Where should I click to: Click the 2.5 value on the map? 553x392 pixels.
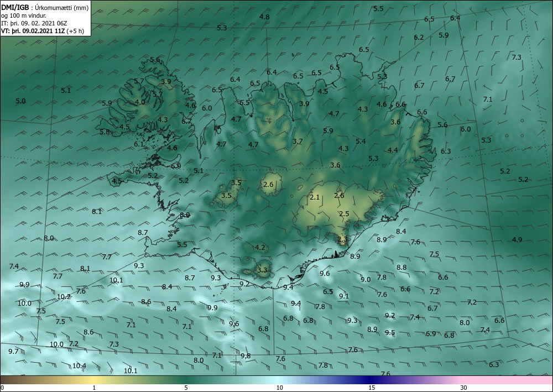click(x=344, y=213)
